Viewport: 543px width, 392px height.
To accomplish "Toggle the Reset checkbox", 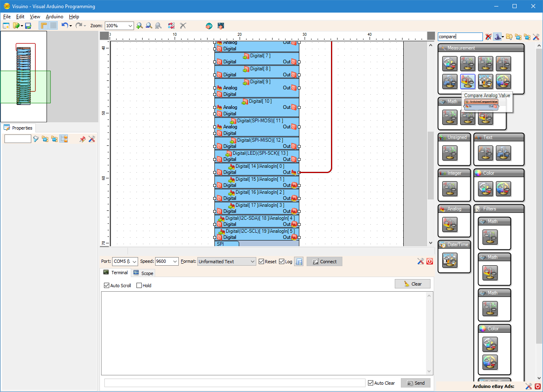I will (262, 262).
